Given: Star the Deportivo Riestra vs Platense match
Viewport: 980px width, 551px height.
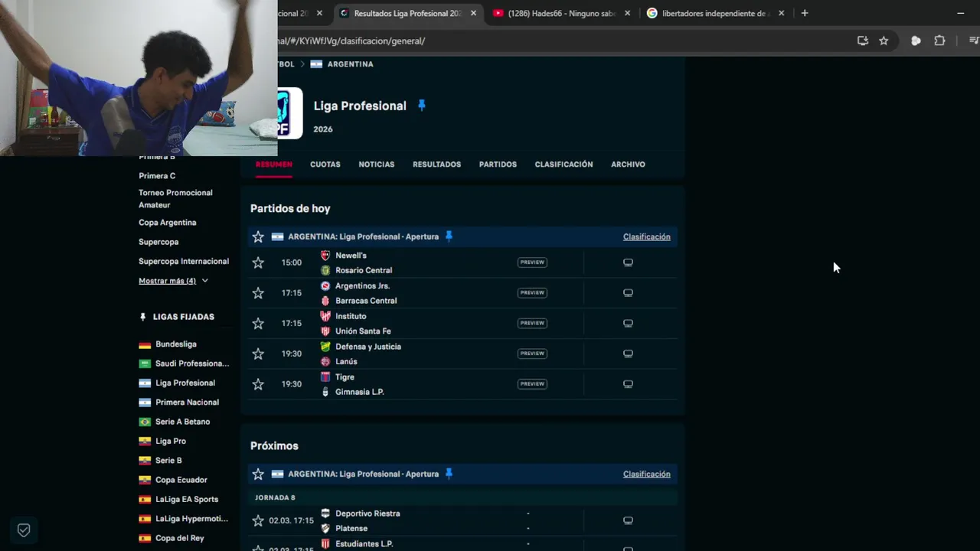Looking at the screenshot, I should pos(258,520).
